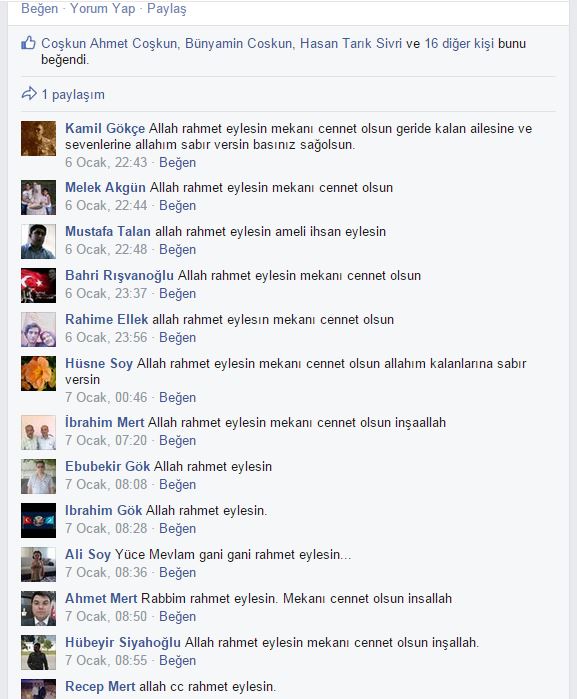Open the '16 diğer kişi' likers list
The height and width of the screenshot is (699, 577).
[459, 43]
